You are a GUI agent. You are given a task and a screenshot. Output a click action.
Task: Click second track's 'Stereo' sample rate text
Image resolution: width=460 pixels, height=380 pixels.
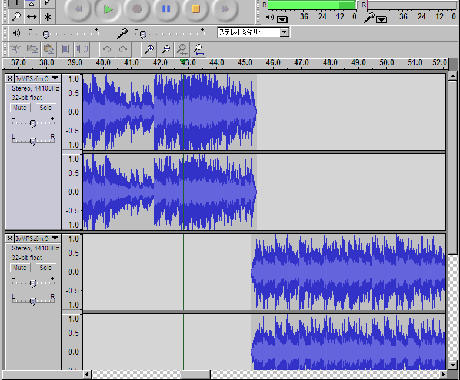(35, 248)
